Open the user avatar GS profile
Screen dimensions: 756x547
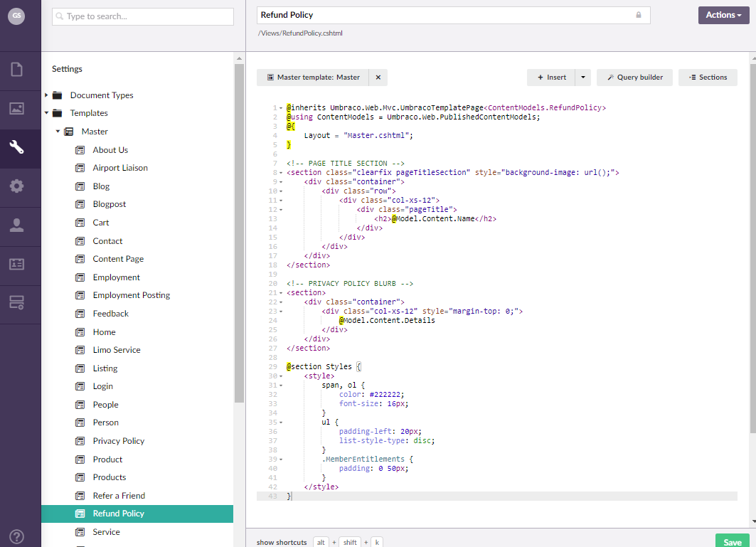tap(16, 16)
